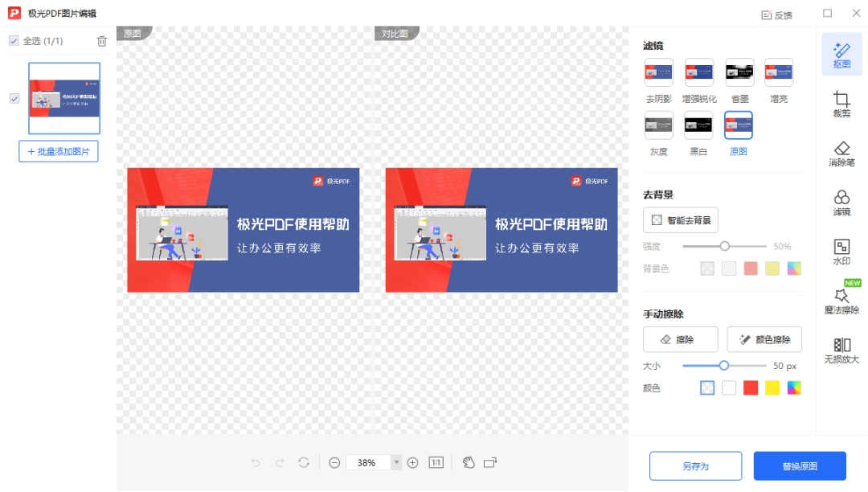The width and height of the screenshot is (868, 492).
Task: Open the 无损放大 lossless enlarge tool
Action: pyautogui.click(x=841, y=350)
